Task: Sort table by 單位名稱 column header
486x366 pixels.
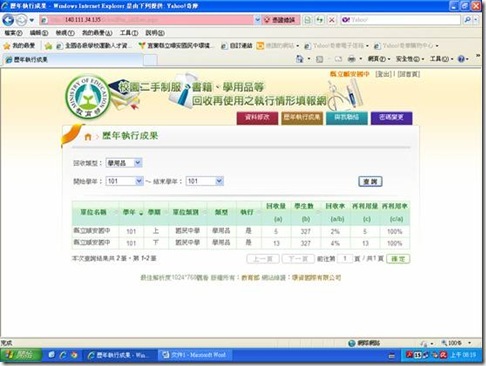Action: coord(96,213)
